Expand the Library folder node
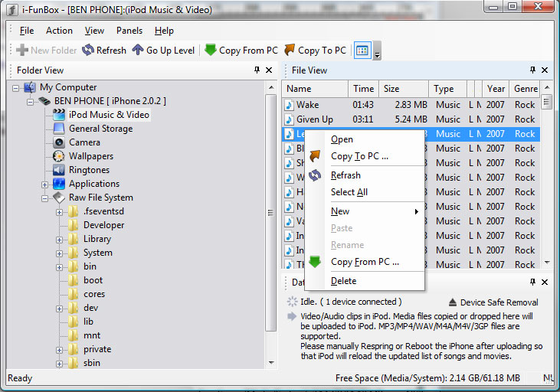 tap(60, 240)
